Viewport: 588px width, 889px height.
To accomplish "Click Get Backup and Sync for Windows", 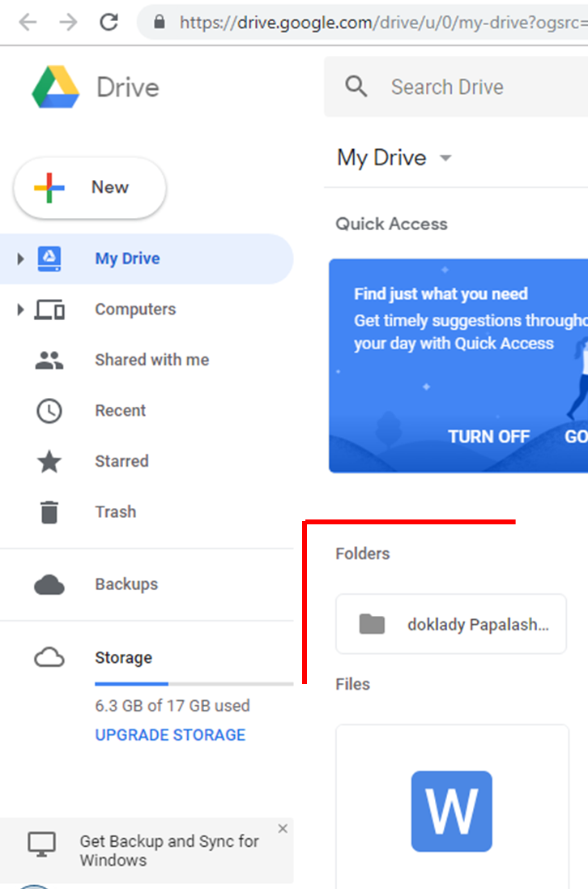I will click(x=168, y=850).
